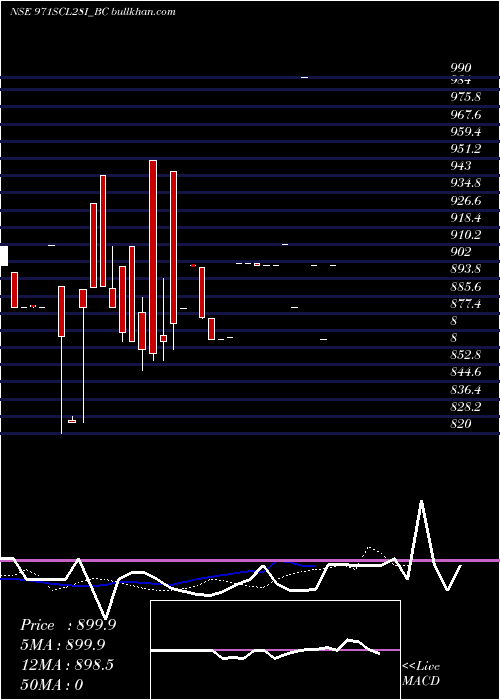Click the 918.4 price axis label
Viewport: 500px width, 700px height.
pyautogui.click(x=465, y=218)
